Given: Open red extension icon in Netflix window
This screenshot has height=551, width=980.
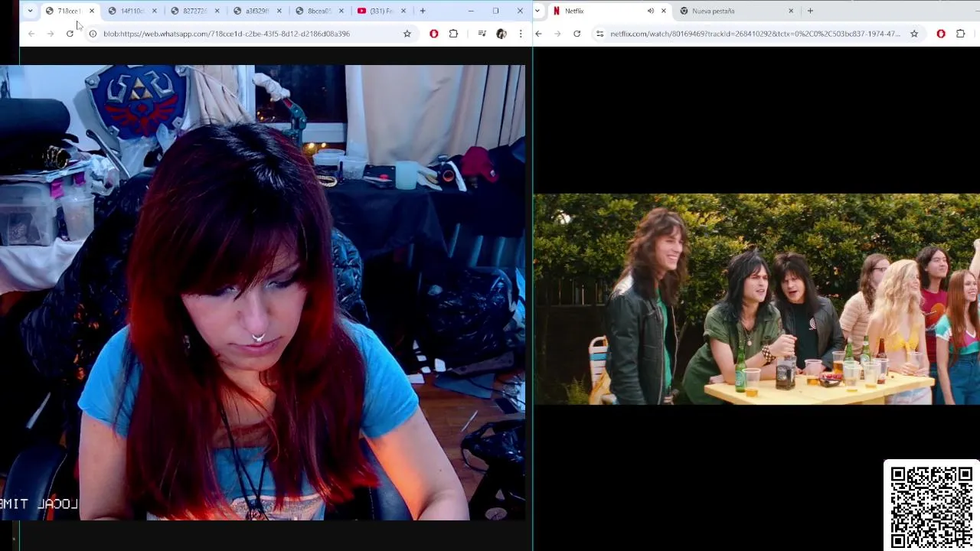Looking at the screenshot, I should [941, 34].
